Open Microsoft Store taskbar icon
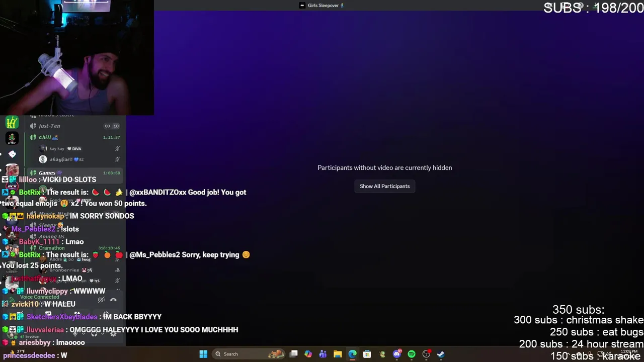Viewport: 644px width, 362px height. [367, 354]
